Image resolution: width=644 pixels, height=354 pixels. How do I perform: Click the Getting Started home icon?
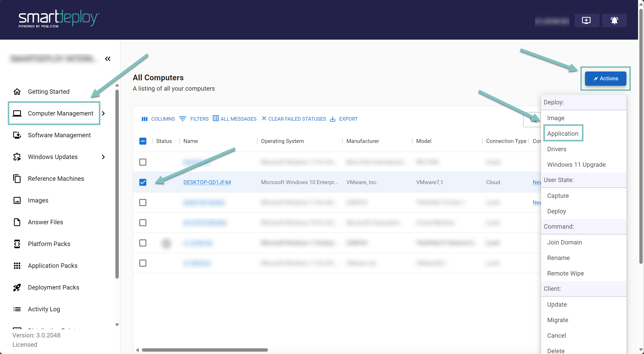tap(17, 92)
